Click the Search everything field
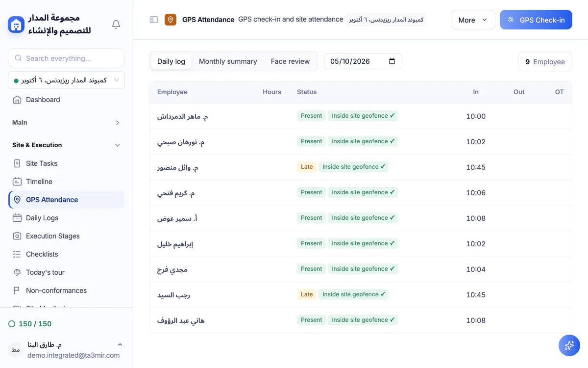The width and height of the screenshot is (588, 368). click(66, 58)
